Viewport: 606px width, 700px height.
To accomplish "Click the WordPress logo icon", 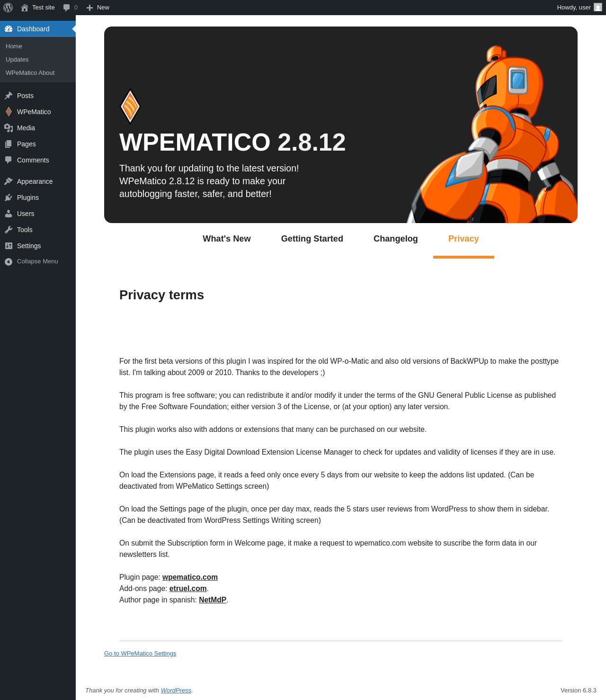I will tap(8, 8).
